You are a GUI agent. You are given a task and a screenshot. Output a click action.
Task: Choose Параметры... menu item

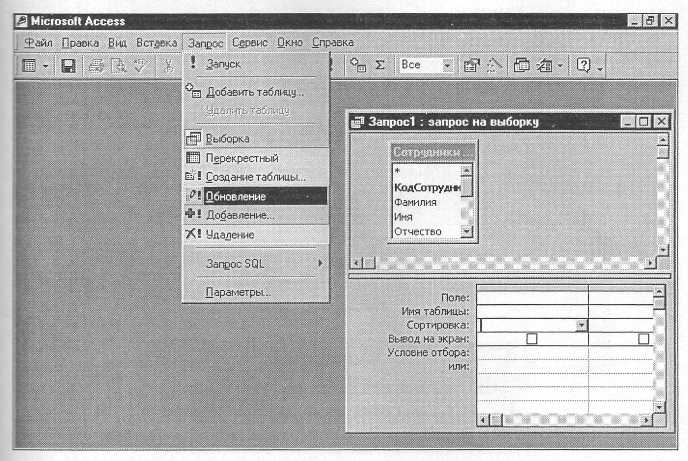click(x=256, y=292)
